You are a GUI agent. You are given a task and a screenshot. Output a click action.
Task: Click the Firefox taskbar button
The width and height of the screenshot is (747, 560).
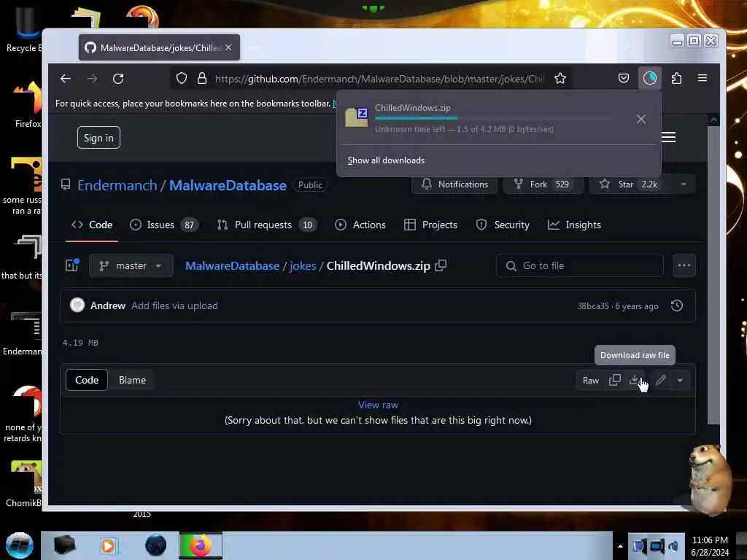pyautogui.click(x=201, y=545)
